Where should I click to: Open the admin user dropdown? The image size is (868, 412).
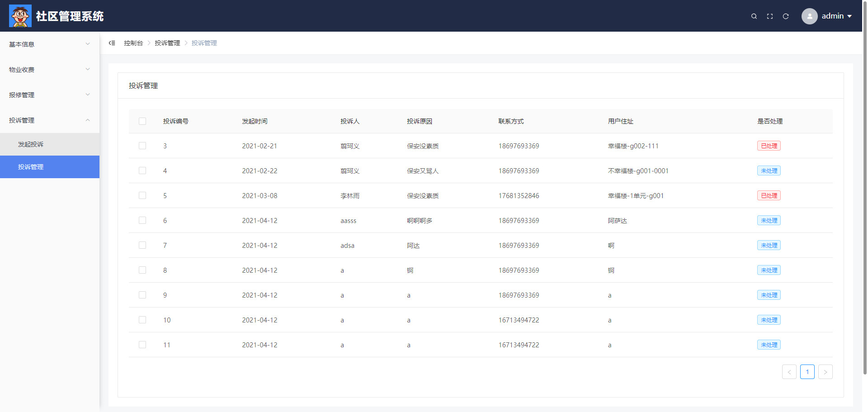(836, 16)
